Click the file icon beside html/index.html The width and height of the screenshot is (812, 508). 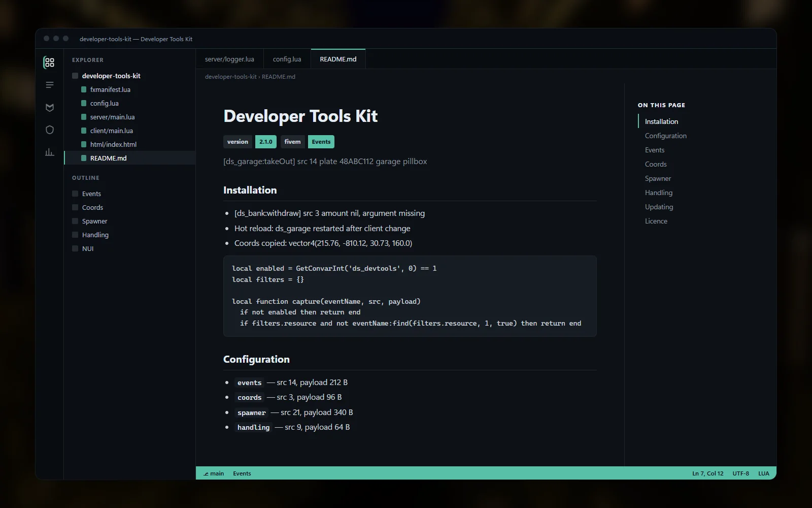click(84, 144)
